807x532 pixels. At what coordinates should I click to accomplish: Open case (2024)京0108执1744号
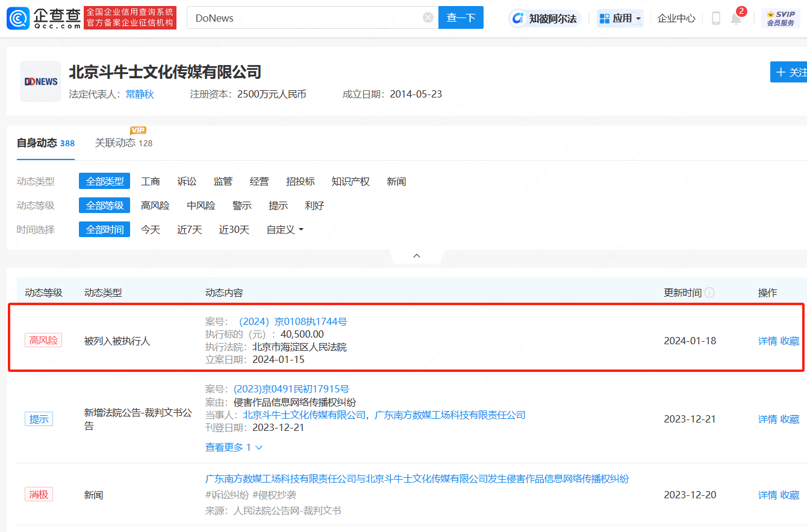(293, 321)
